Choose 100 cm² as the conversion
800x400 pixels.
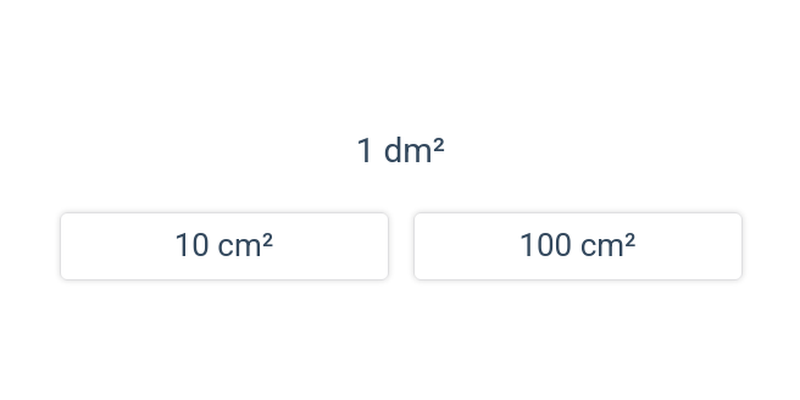click(578, 246)
